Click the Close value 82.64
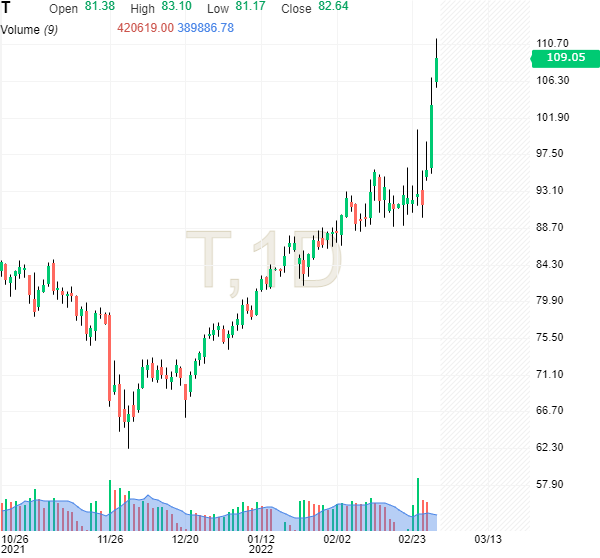This screenshot has height=558, width=600. click(333, 6)
